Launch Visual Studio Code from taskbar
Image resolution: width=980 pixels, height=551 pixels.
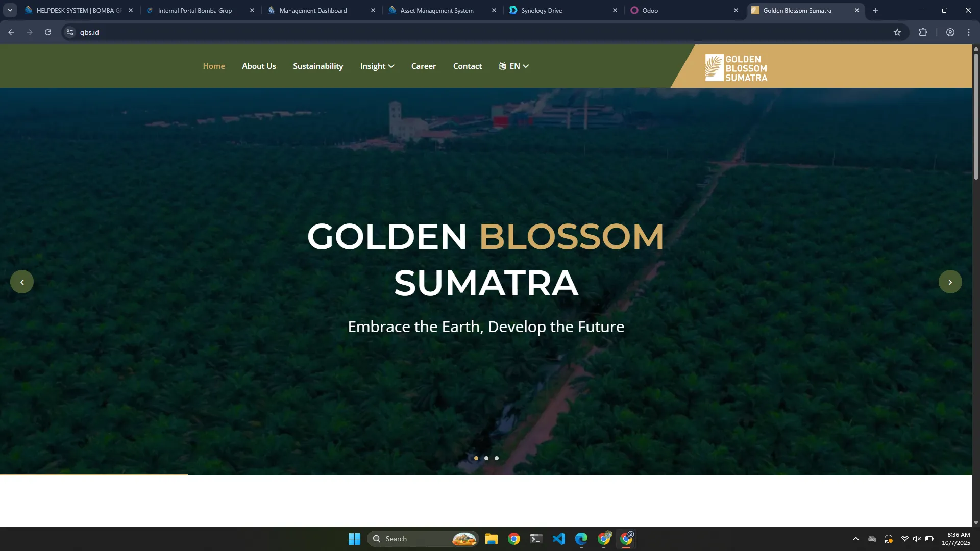[559, 539]
